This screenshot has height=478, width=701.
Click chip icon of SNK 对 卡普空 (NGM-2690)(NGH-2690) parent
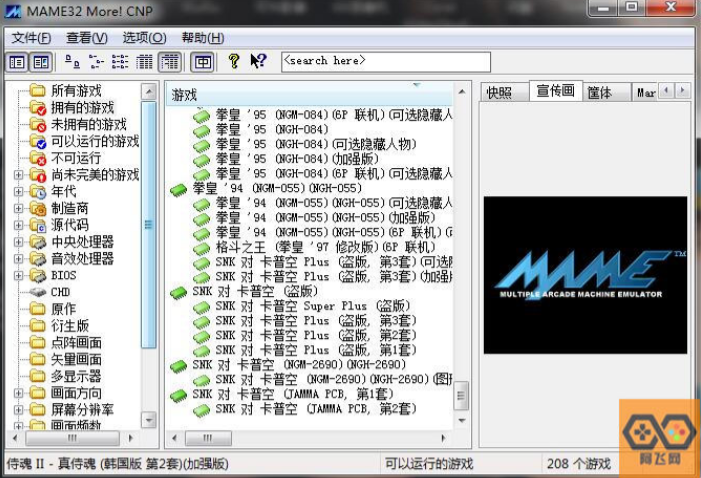(178, 365)
